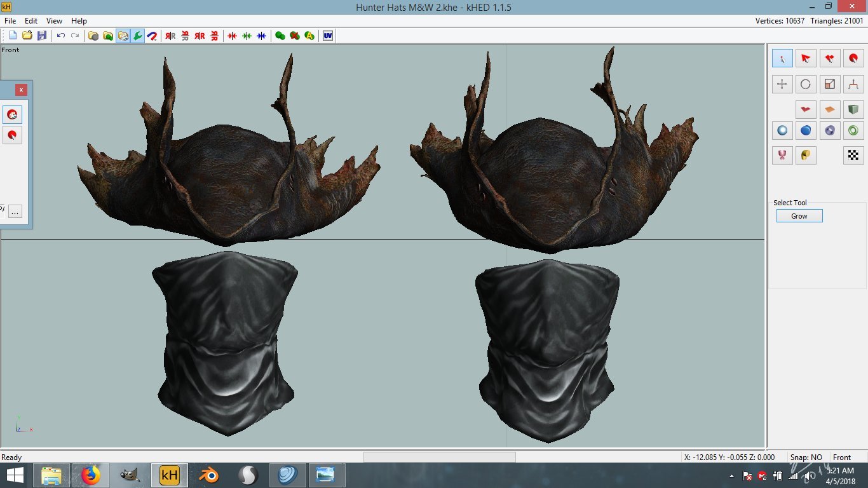Launch Blender from the taskbar
Image resolution: width=868 pixels, height=488 pixels.
[208, 475]
